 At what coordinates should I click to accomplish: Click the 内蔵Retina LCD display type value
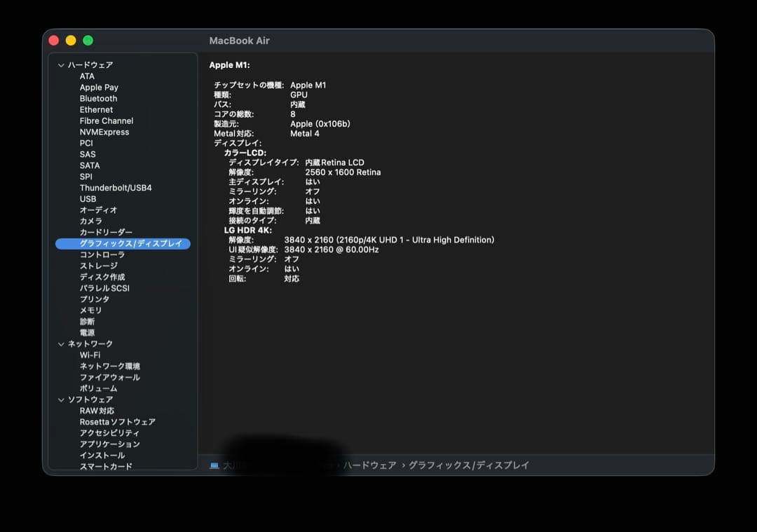coord(334,163)
